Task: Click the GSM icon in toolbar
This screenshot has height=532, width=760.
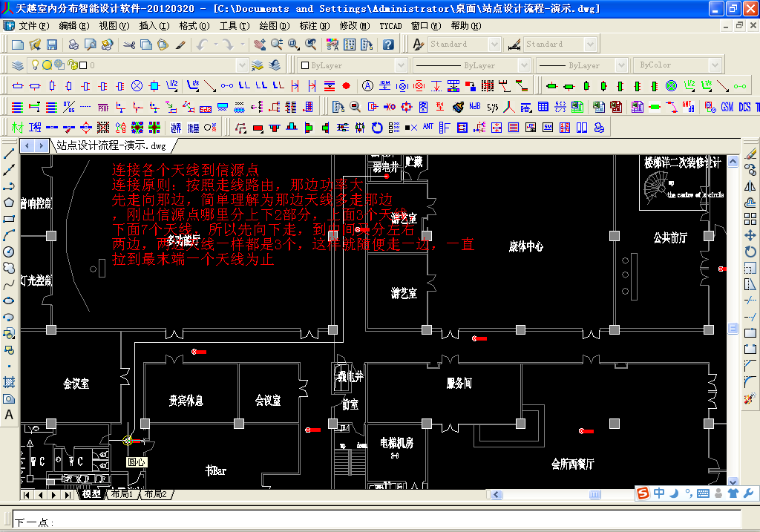Action: pos(727,107)
